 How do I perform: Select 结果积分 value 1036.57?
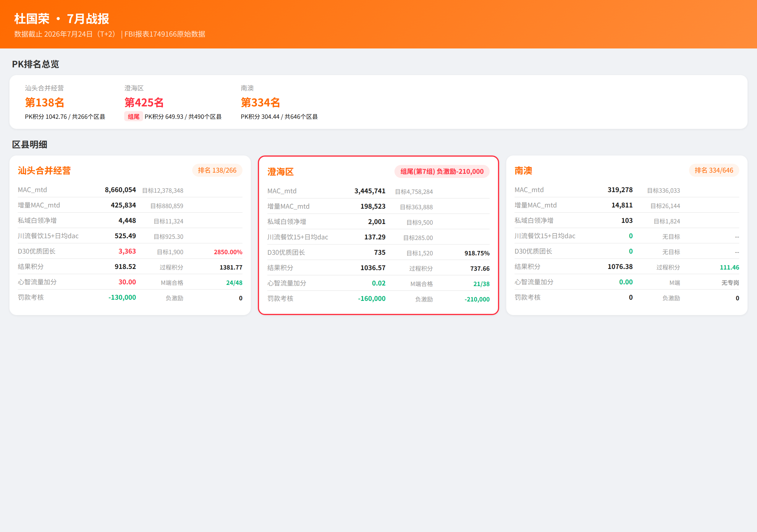click(373, 268)
